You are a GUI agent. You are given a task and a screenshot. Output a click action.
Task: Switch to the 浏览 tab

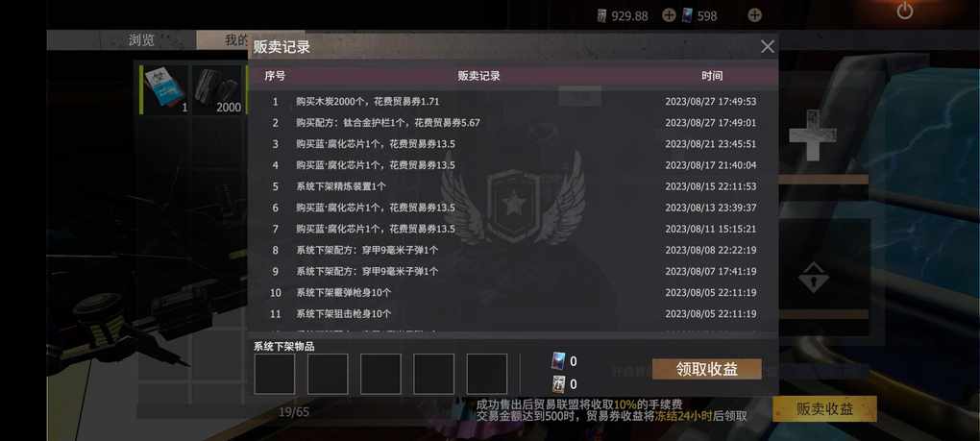[141, 40]
